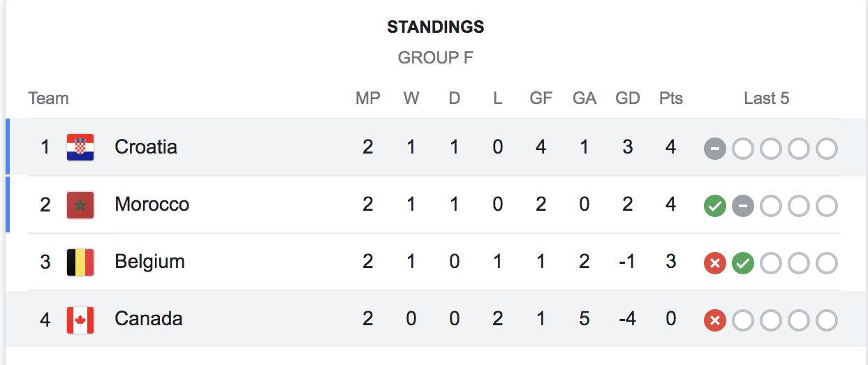The height and width of the screenshot is (365, 868).
Task: Click the Last 5 column header
Action: point(766,98)
